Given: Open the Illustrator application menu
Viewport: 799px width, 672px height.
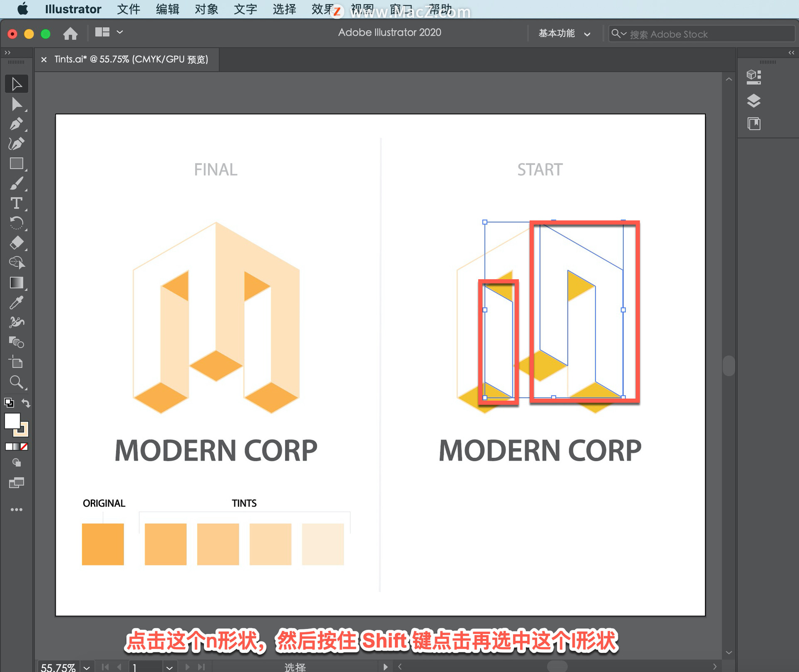Looking at the screenshot, I should (73, 9).
